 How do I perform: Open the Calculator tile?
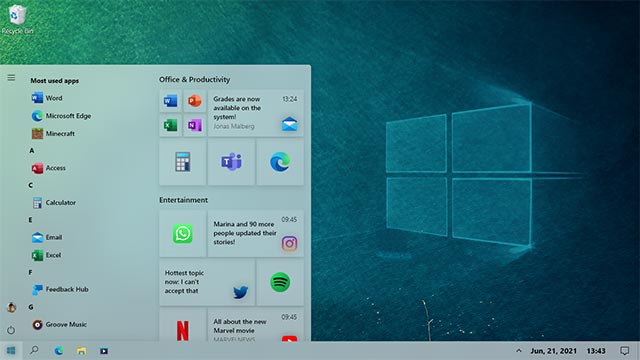point(182,162)
